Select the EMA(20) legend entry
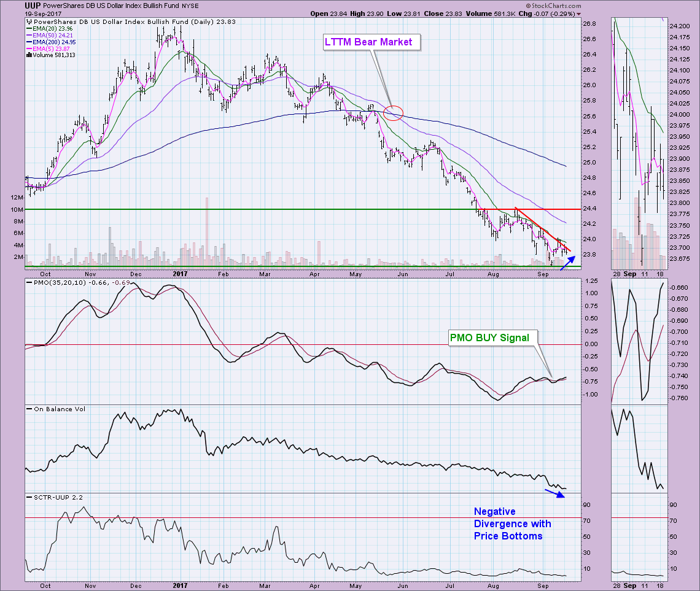The image size is (700, 591). pos(44,28)
